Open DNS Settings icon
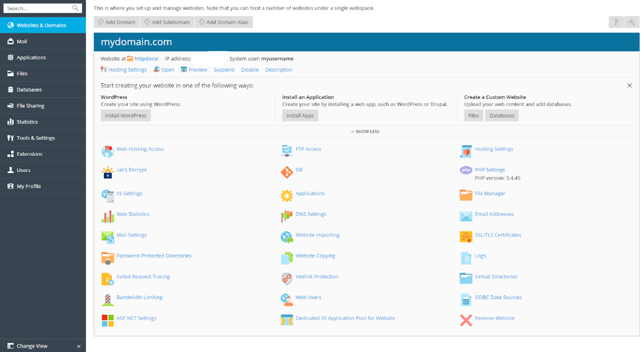644x352 pixels. click(x=287, y=215)
